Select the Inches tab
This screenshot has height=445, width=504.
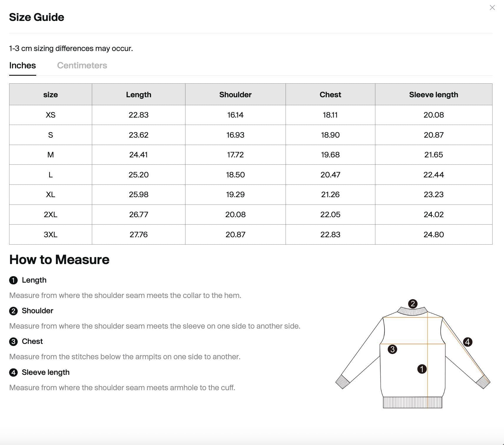click(22, 65)
